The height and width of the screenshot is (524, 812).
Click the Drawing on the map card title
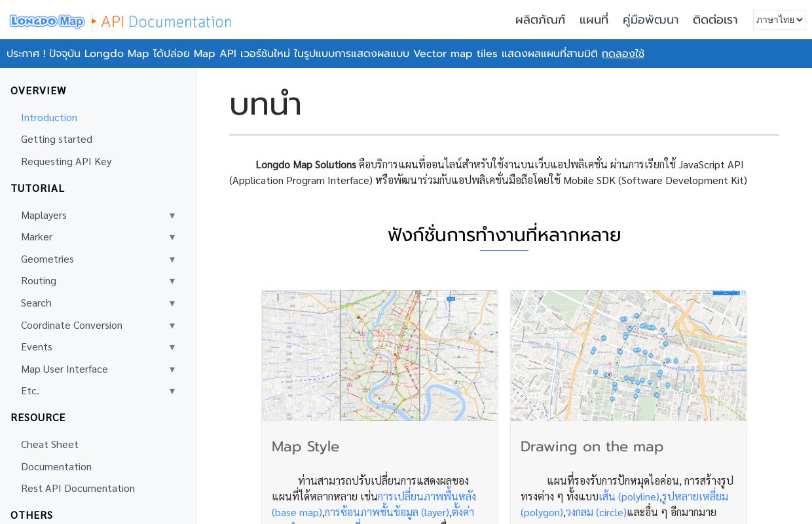pos(592,447)
